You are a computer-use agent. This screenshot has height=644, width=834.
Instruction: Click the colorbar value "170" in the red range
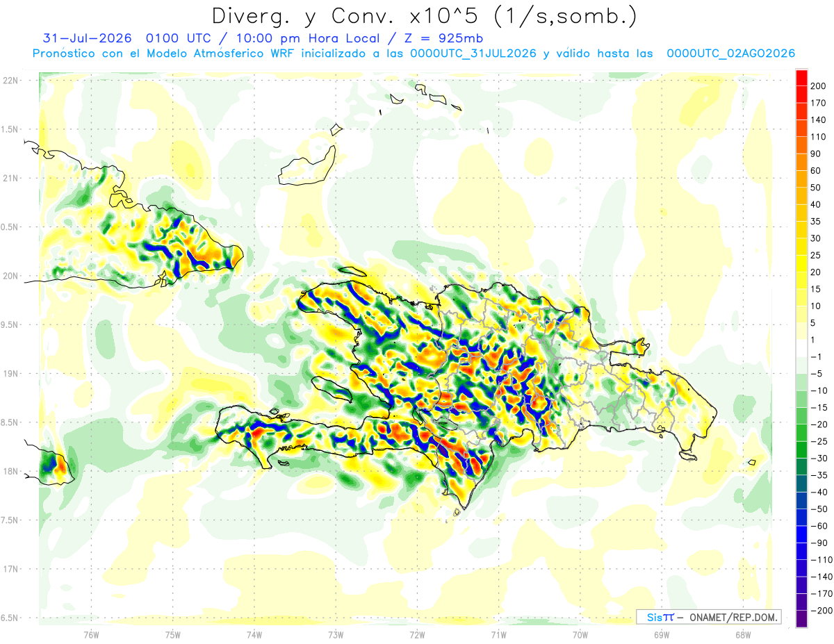click(x=819, y=103)
